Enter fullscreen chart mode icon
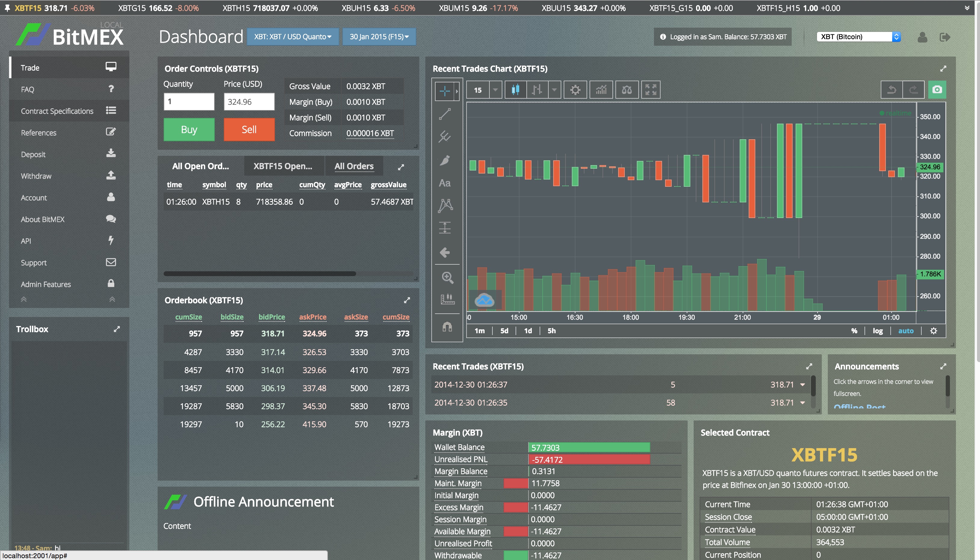This screenshot has height=560, width=980. coord(651,90)
